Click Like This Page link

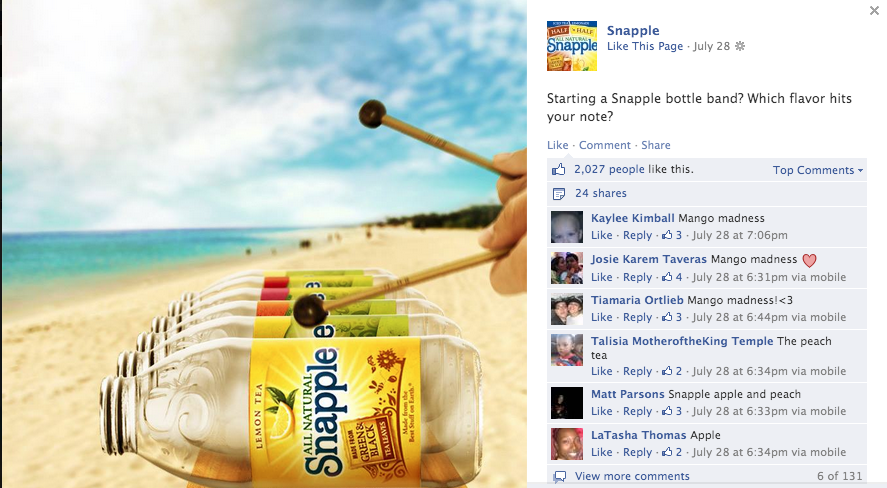coord(645,46)
